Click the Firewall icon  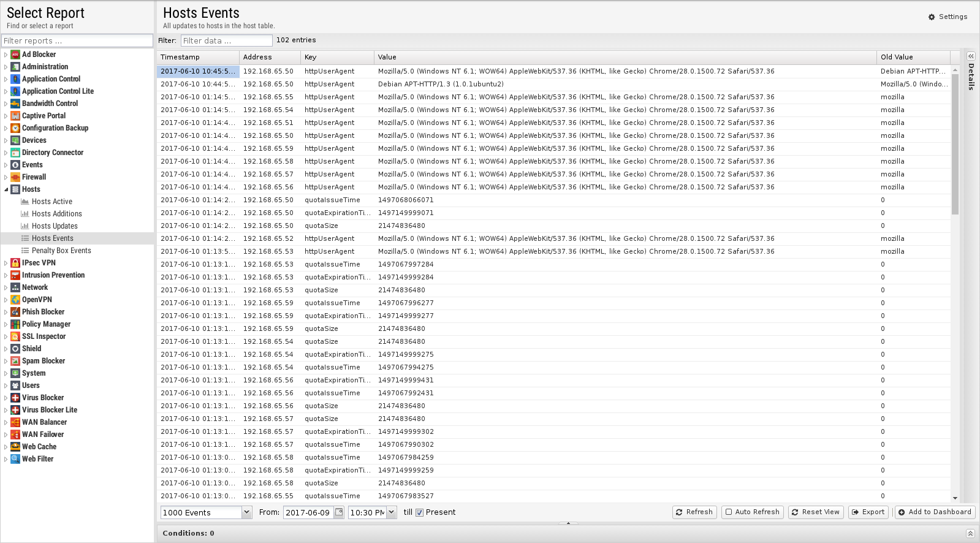[15, 177]
